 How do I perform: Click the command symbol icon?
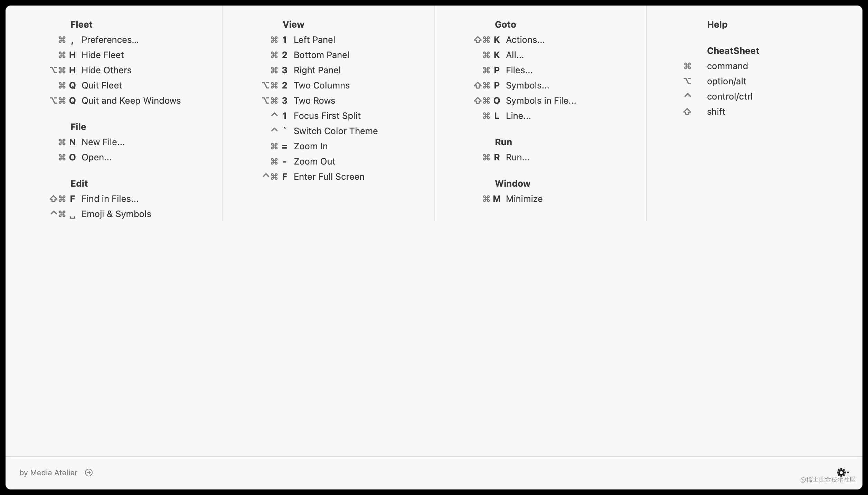(687, 66)
